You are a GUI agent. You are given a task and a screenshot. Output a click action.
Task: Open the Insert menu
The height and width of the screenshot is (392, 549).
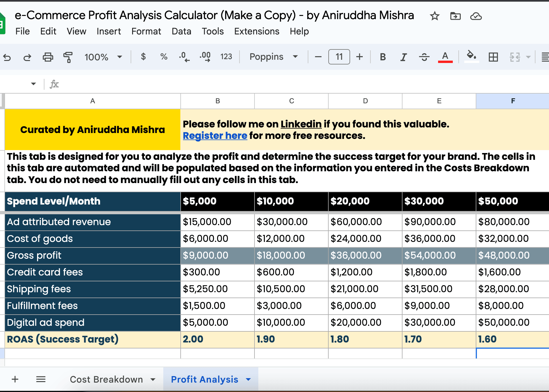pos(109,31)
